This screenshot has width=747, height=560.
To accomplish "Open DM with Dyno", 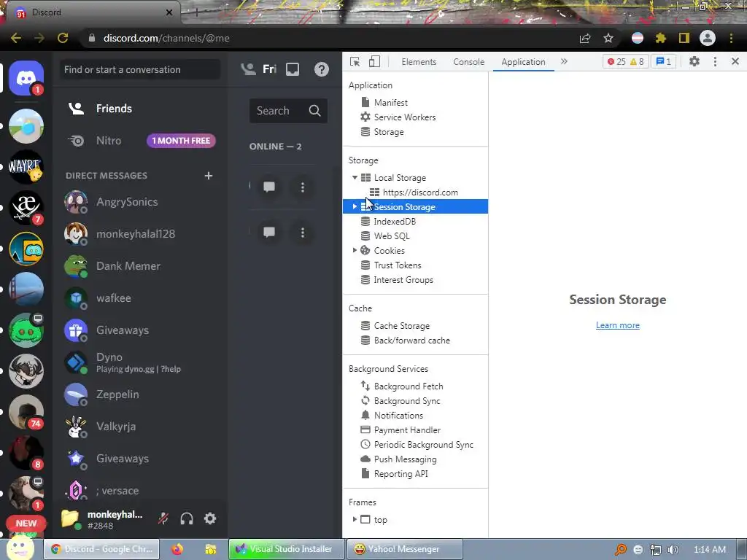I will pos(140,362).
